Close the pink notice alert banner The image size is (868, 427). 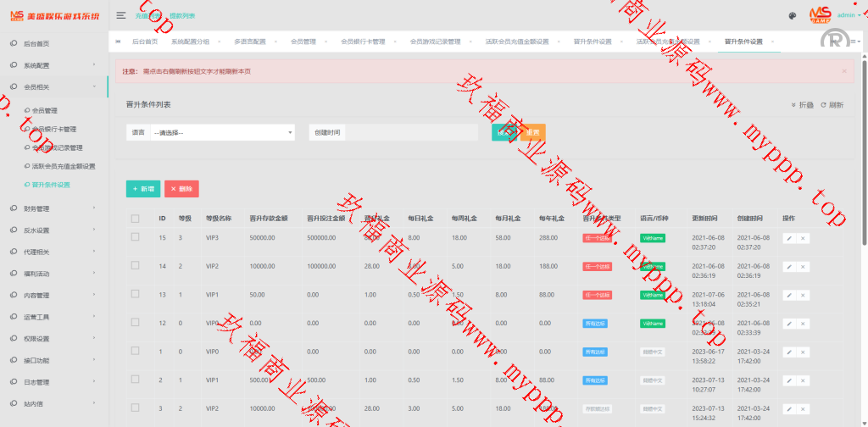[x=843, y=71]
